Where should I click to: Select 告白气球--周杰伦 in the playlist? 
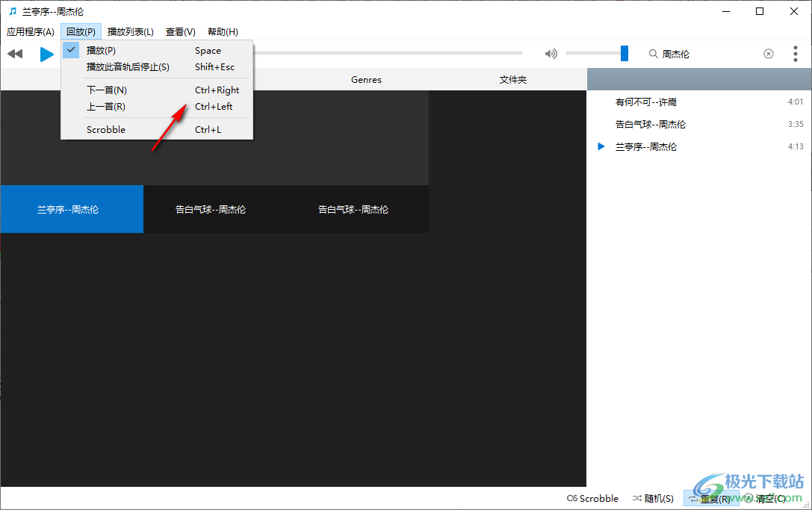pos(699,124)
